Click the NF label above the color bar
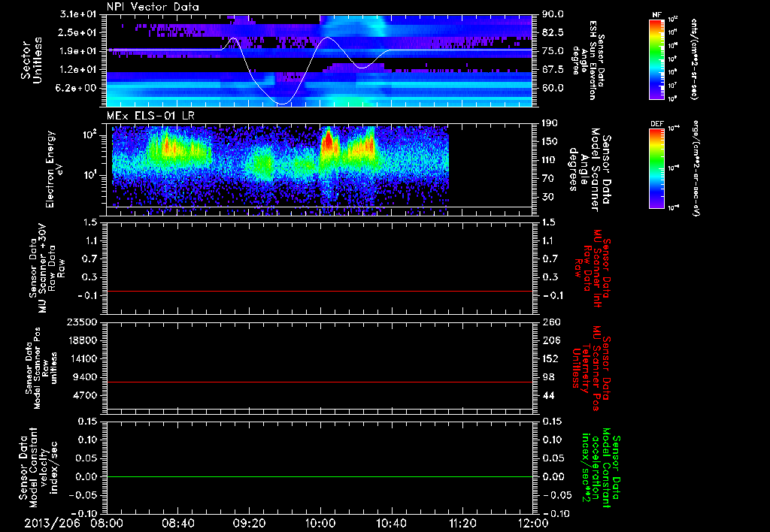770x532 pixels. point(657,15)
